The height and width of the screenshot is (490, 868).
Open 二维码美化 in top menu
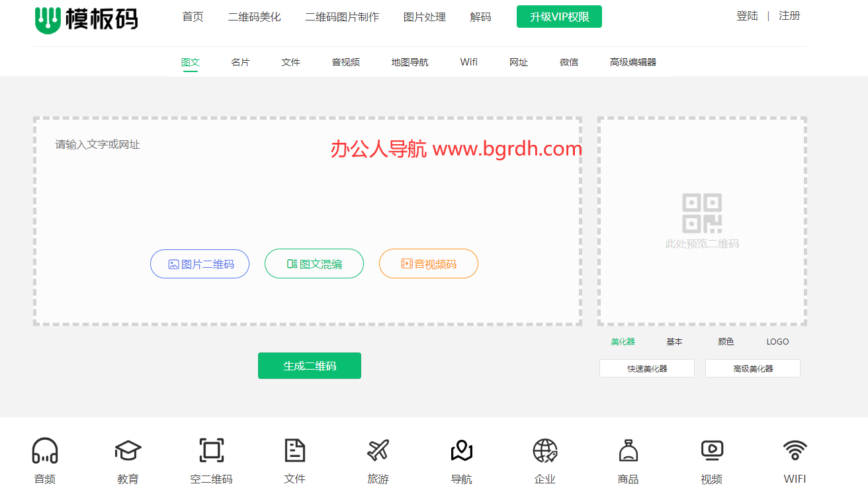point(254,17)
